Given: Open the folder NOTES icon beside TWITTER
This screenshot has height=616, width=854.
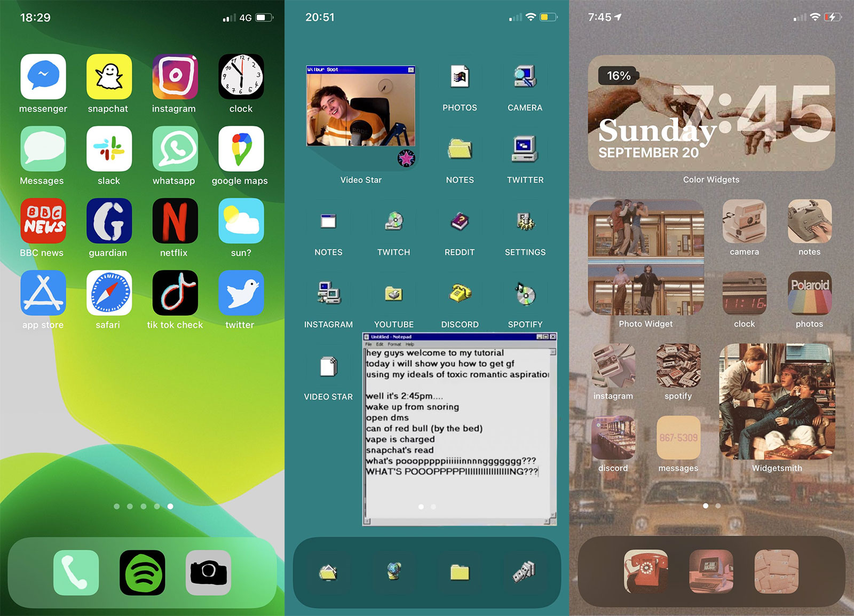Looking at the screenshot, I should click(x=460, y=149).
